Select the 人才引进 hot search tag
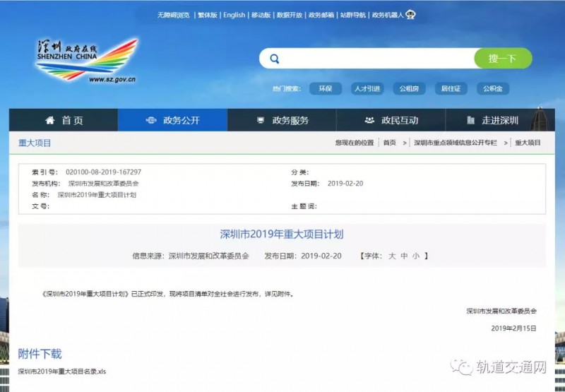Image resolution: width=565 pixels, height=392 pixels. (x=367, y=89)
